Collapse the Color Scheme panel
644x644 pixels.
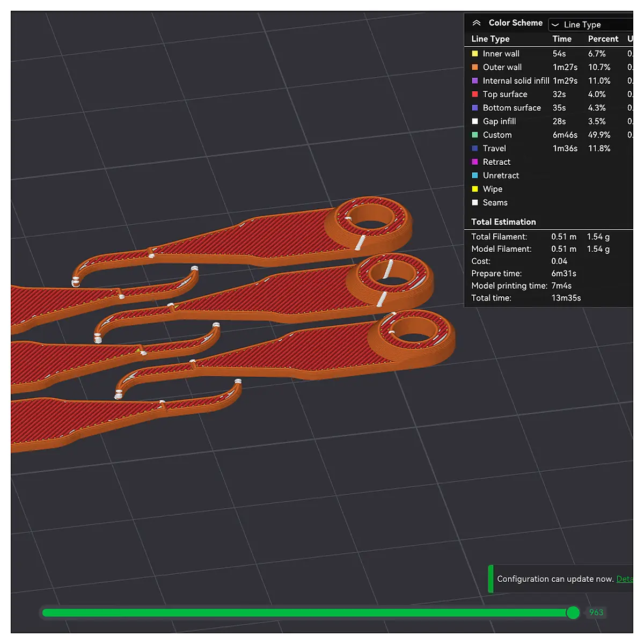point(476,23)
